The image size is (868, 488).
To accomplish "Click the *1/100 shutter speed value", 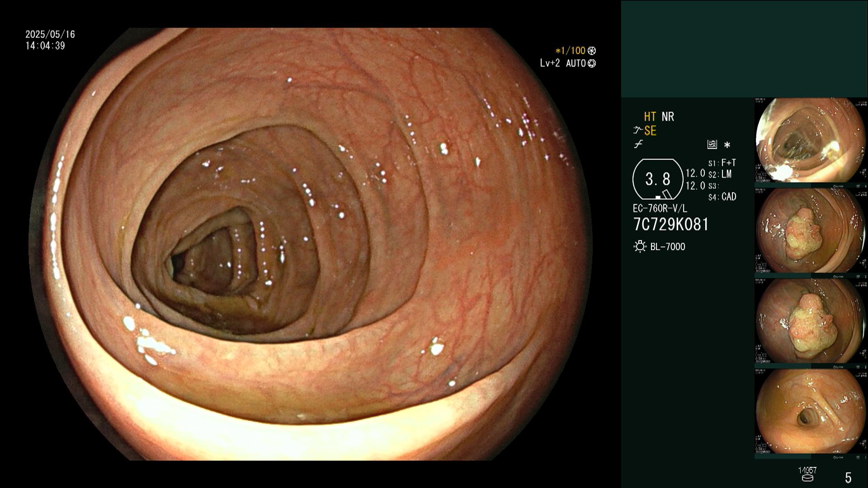I will 571,51.
